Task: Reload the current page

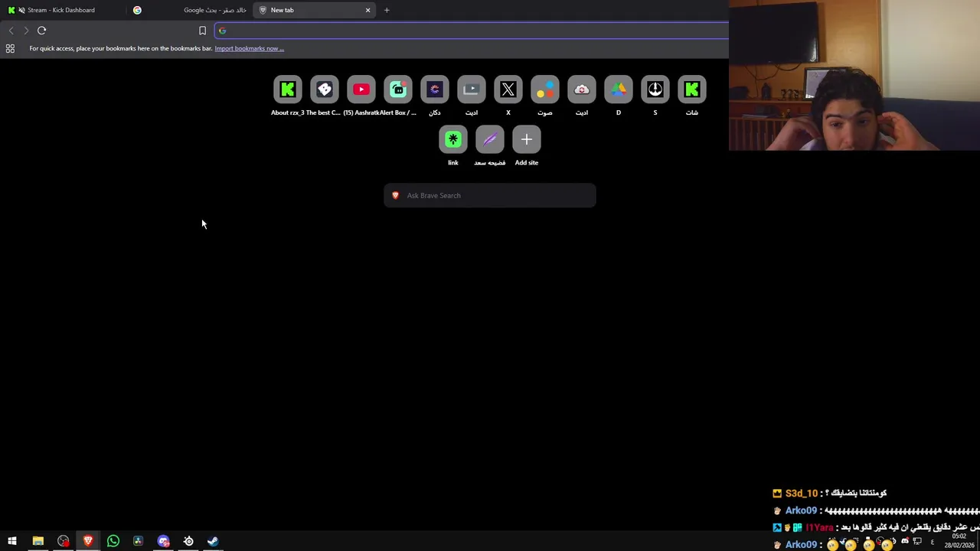Action: (x=41, y=31)
